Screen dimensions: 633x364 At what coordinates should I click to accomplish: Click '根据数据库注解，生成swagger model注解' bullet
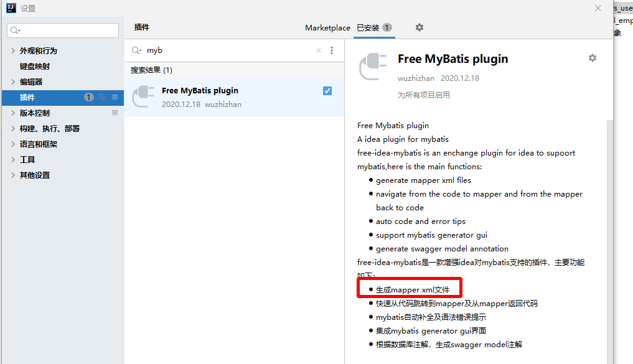coord(449,345)
